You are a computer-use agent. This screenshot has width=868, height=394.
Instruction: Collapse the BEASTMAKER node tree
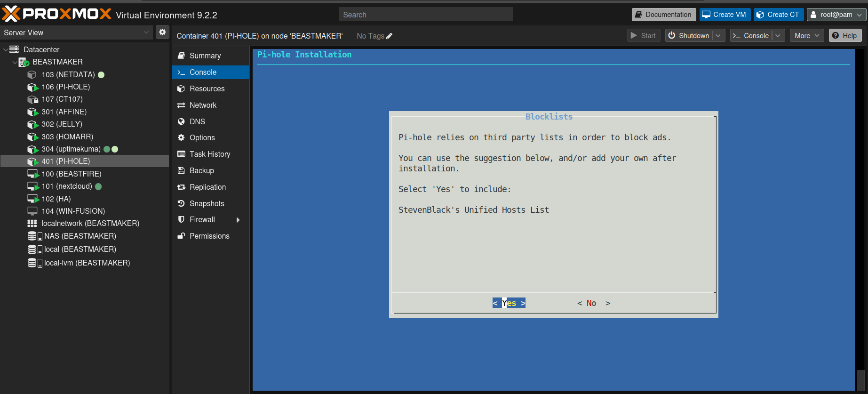click(15, 62)
